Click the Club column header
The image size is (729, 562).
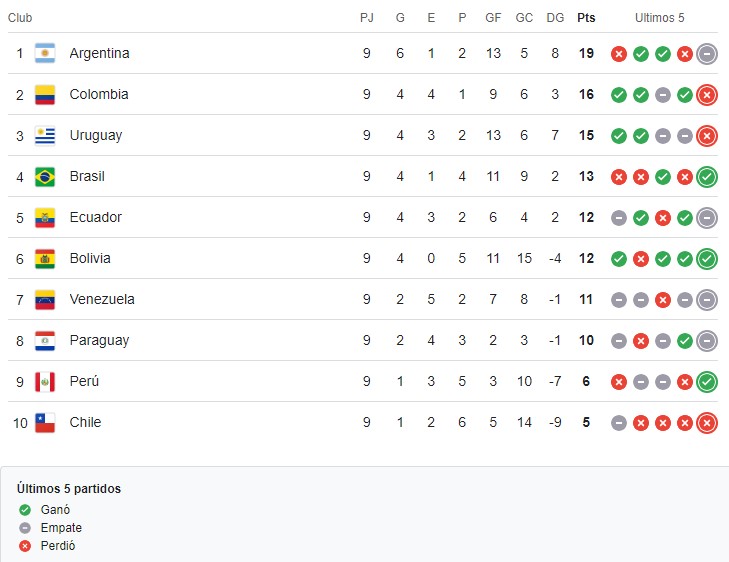20,17
